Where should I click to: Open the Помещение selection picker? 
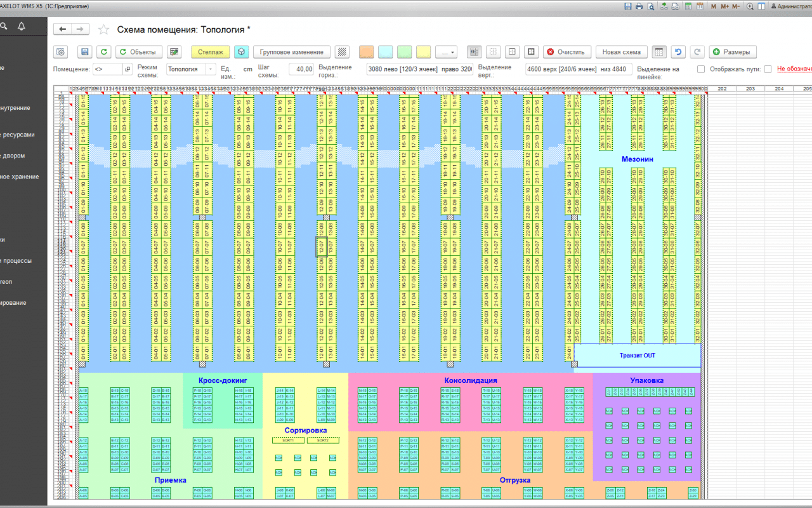(127, 69)
